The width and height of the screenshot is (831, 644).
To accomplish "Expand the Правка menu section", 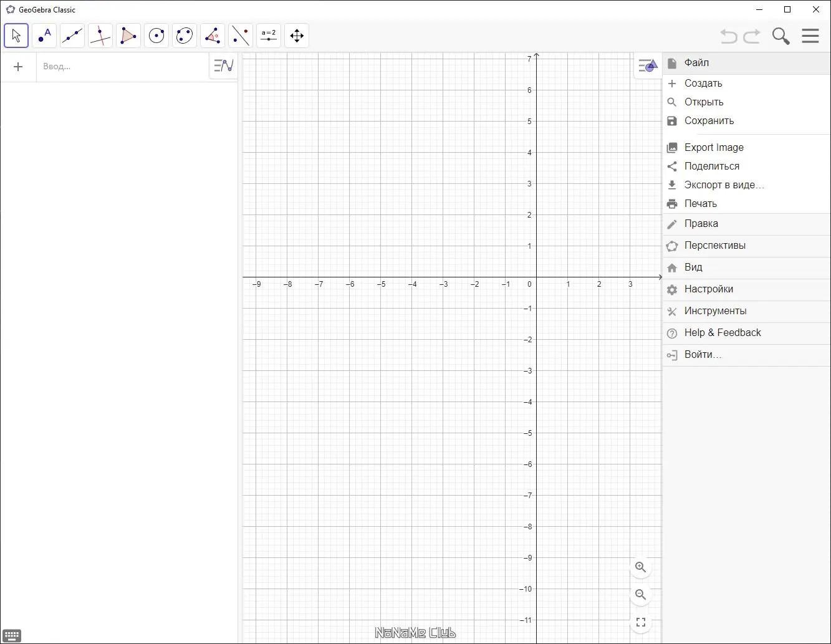I will click(x=747, y=224).
